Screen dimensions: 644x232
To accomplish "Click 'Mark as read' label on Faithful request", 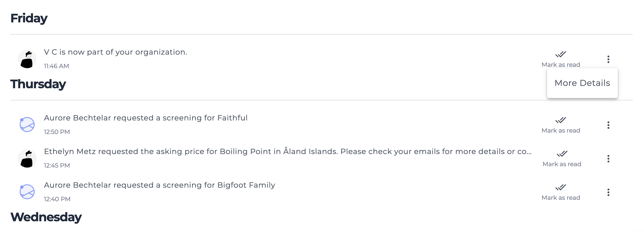I will pos(560,130).
